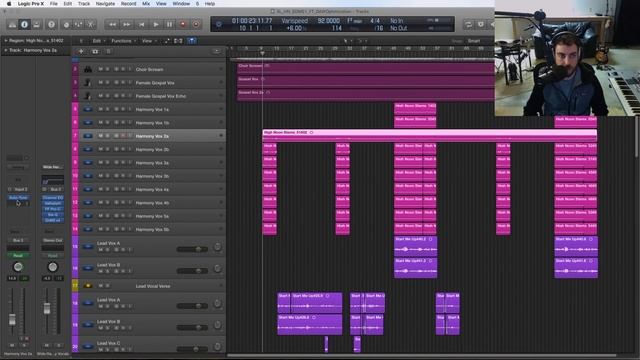640x360 pixels.
Task: Open the LCD display mode button
Action: (x=219, y=24)
